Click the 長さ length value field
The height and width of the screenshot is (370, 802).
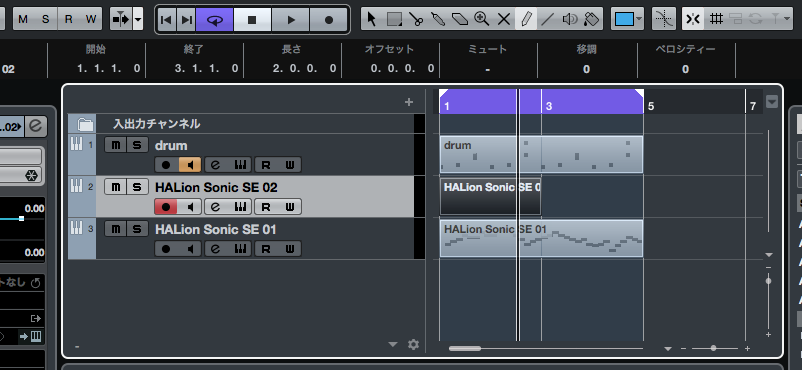(x=305, y=68)
